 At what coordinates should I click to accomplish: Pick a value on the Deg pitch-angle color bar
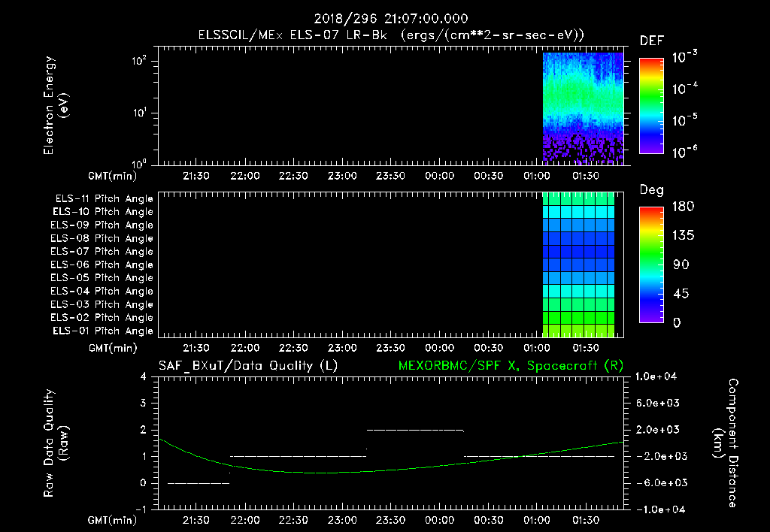(x=651, y=265)
